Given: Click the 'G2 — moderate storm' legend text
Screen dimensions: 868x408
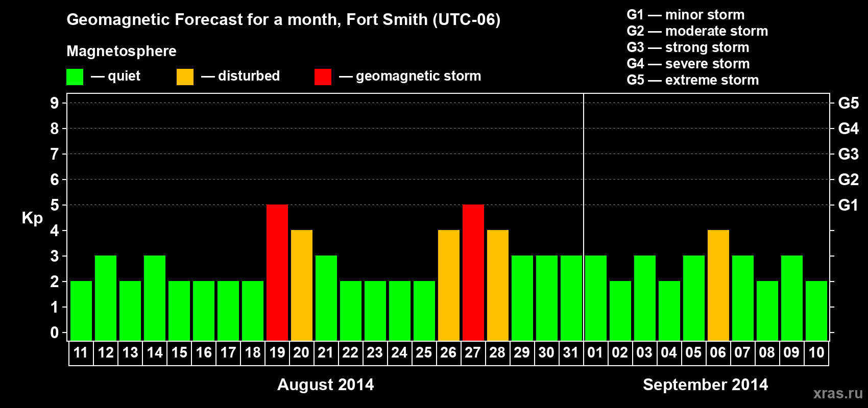Looking at the screenshot, I should point(697,31).
